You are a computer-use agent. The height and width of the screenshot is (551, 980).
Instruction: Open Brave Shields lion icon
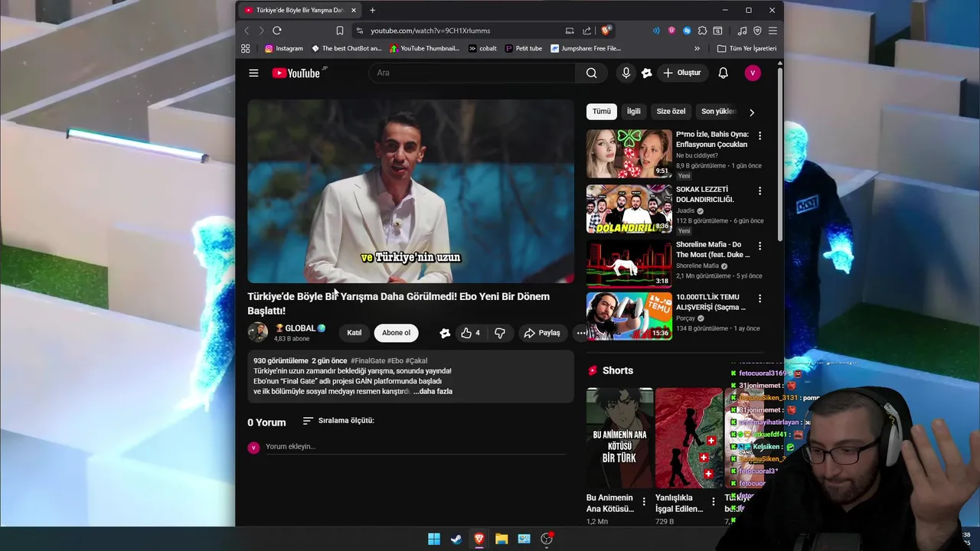pyautogui.click(x=606, y=31)
